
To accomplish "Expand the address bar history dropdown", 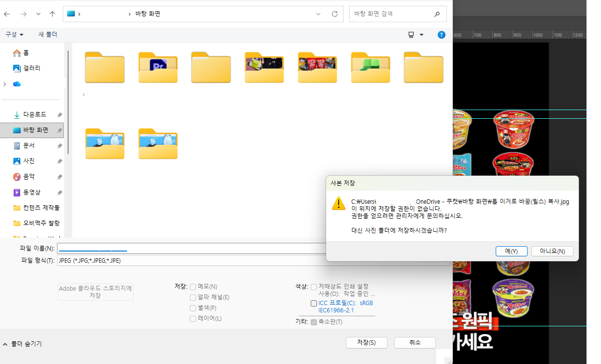I will point(318,14).
